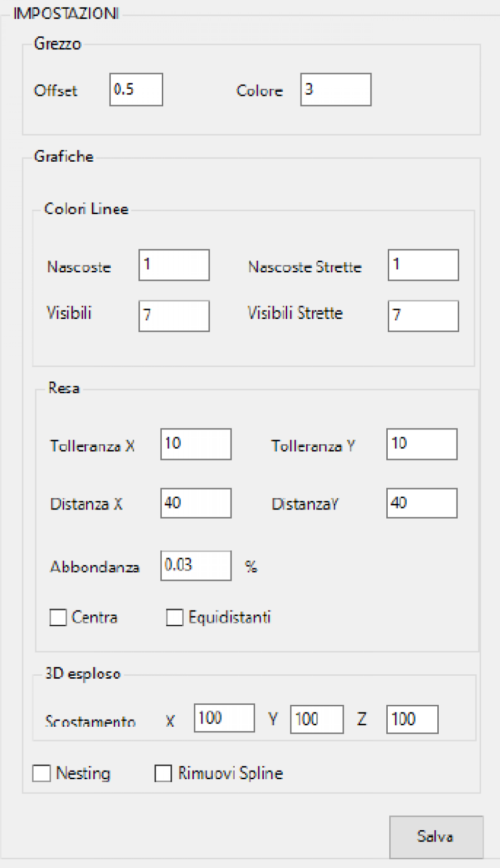The image size is (500, 868).
Task: Click into the DistanzaY field
Action: [x=421, y=503]
